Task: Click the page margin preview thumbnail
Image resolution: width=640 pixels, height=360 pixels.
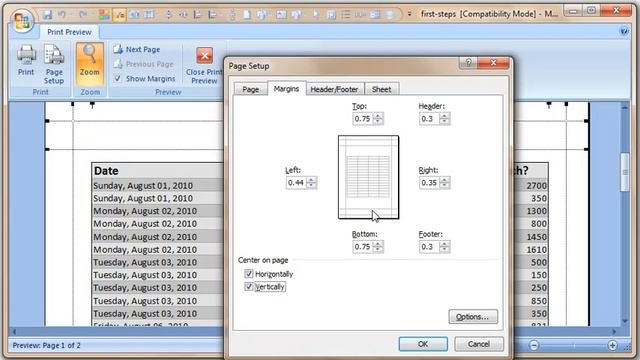Action: [x=368, y=177]
